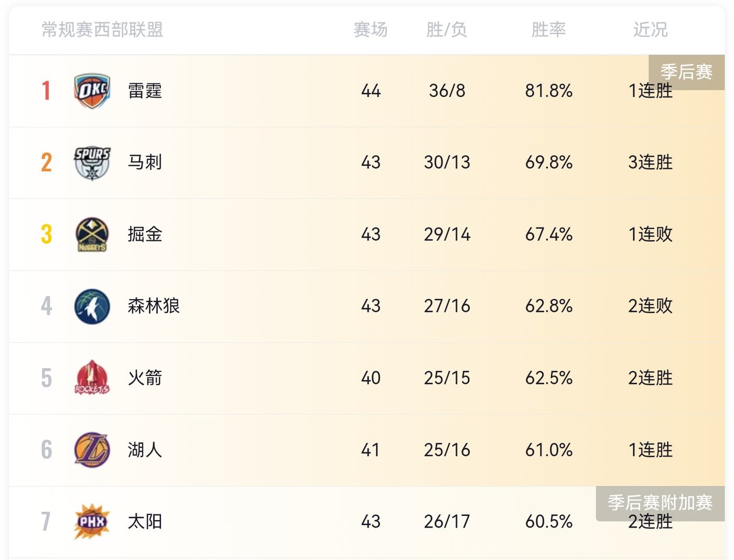The image size is (734, 560).
Task: Click the 季后赛附加赛 badge label
Action: 660,502
